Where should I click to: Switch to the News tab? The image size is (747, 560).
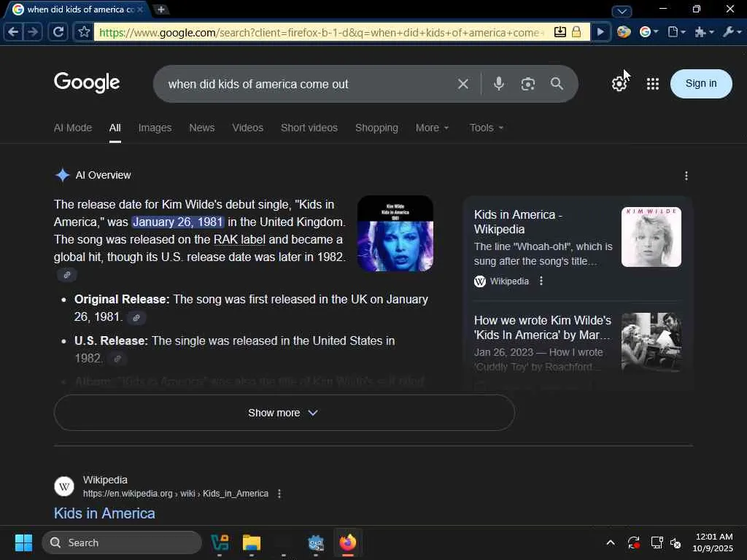click(202, 128)
